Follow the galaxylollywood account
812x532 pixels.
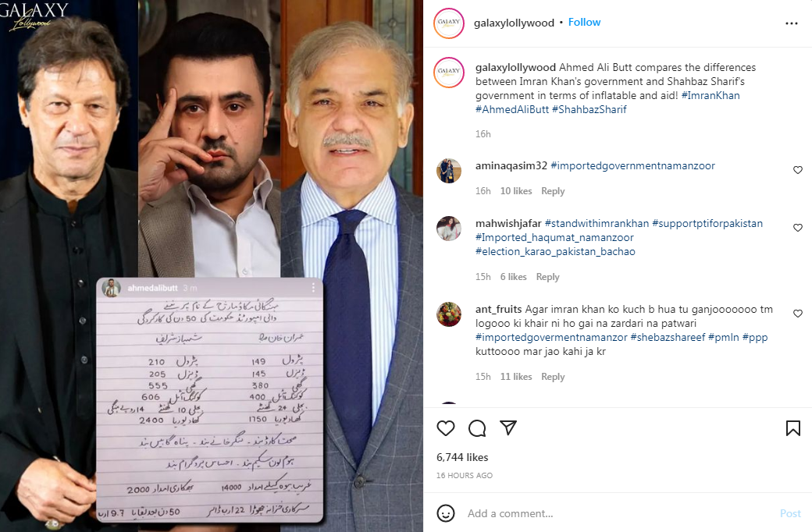[584, 23]
